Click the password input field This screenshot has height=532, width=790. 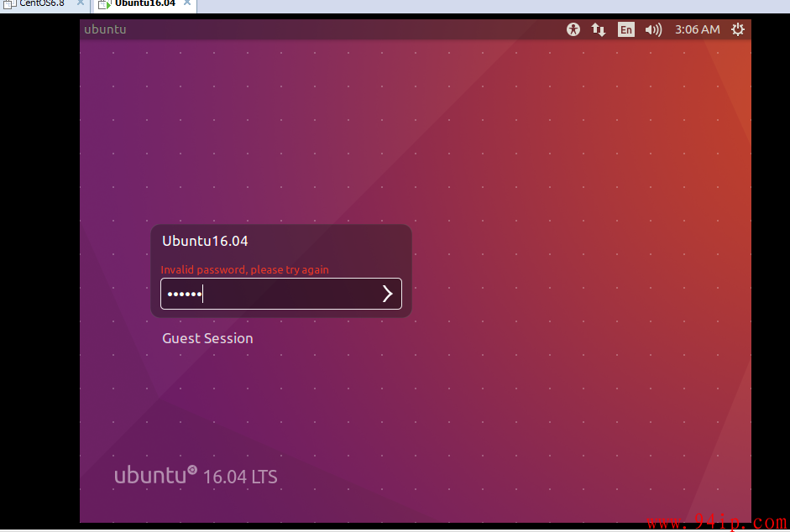281,294
